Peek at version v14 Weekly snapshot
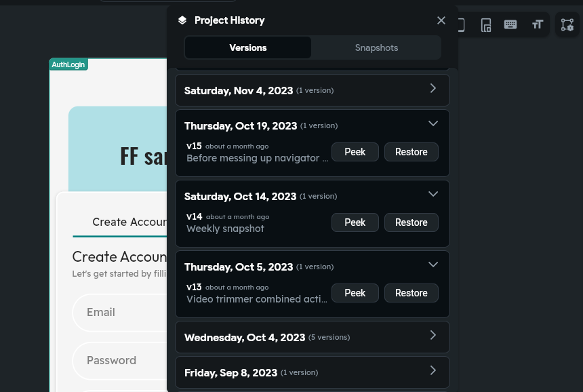 355,222
